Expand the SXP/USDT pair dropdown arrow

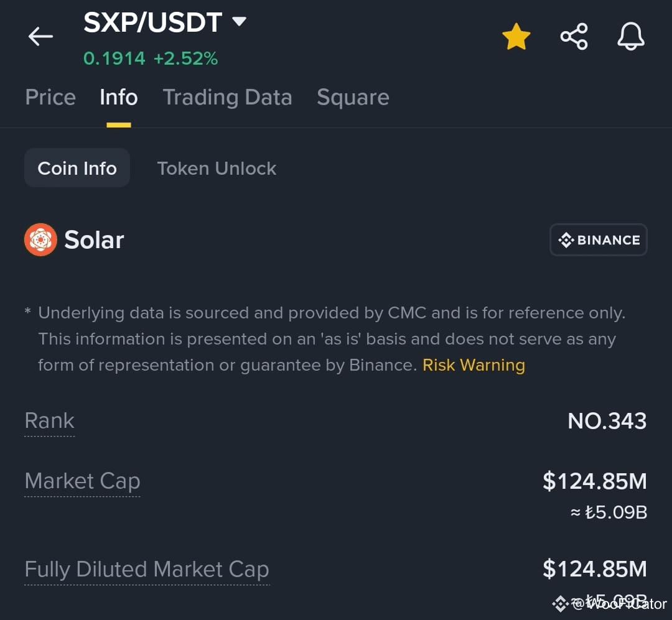(239, 21)
